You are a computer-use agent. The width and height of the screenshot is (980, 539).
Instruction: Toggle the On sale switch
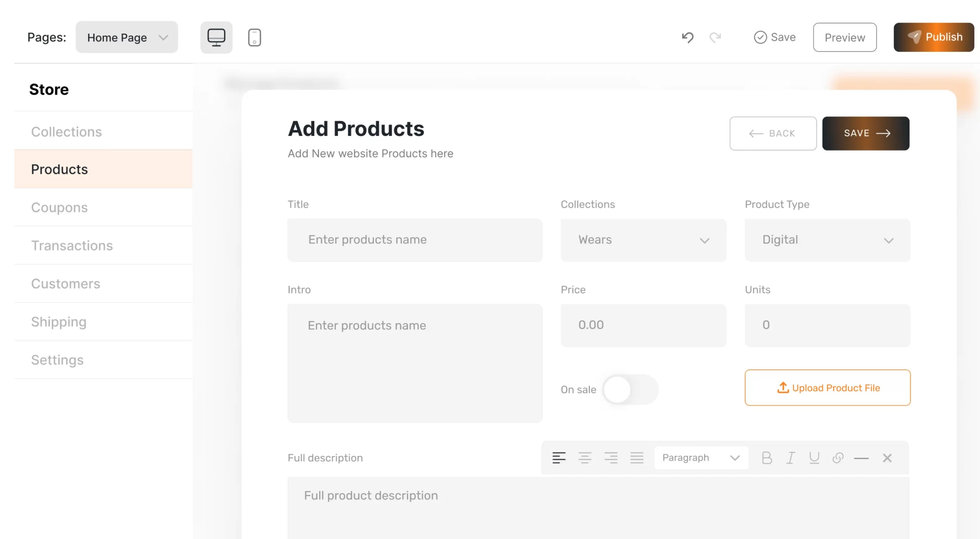tap(630, 389)
